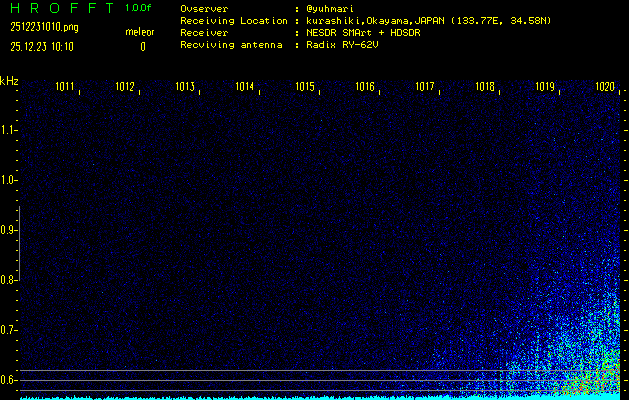Viewport: 629px width, 400px height.
Task: Click the kHz axis unit label
Action: pos(9,81)
